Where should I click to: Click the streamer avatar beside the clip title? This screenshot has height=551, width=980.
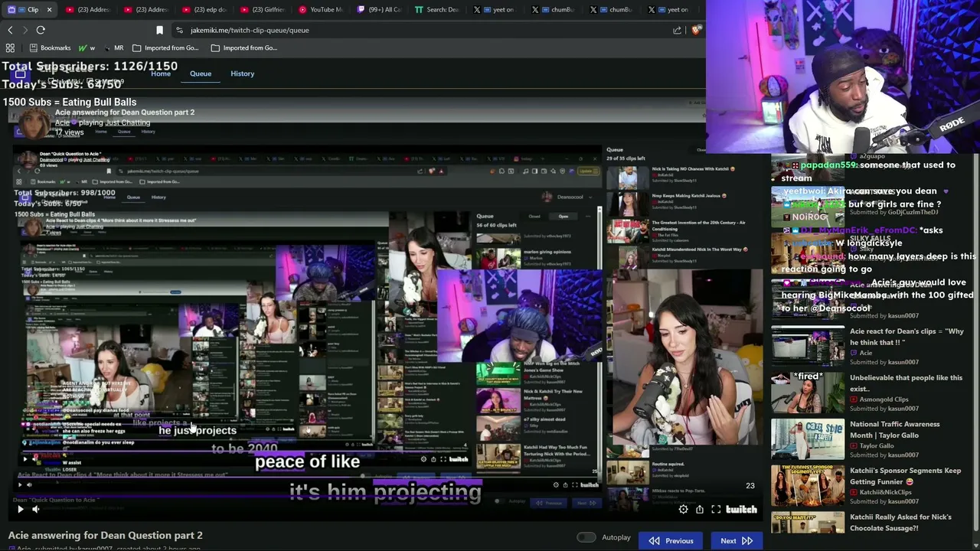(x=34, y=122)
